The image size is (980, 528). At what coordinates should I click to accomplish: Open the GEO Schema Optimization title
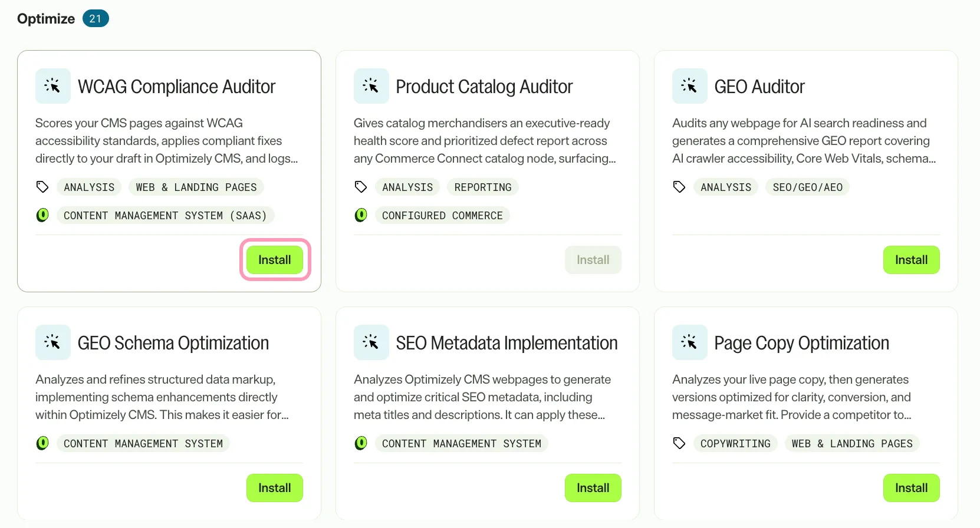tap(173, 343)
